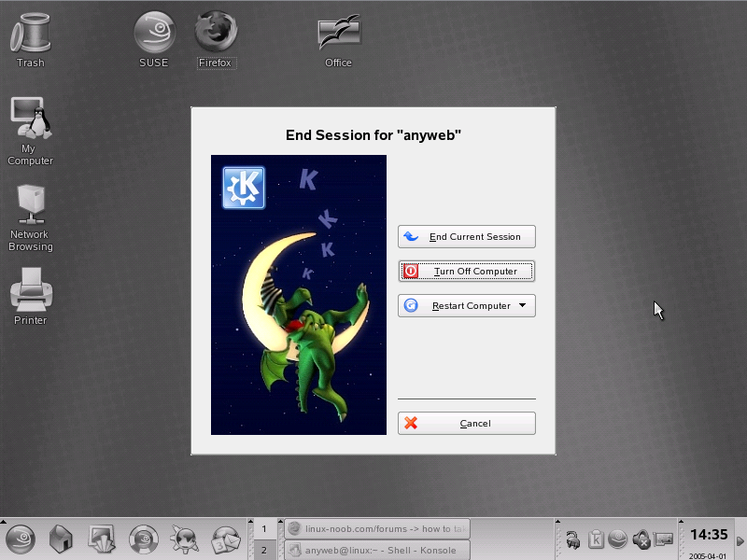Image resolution: width=747 pixels, height=560 pixels.
Task: Click the desktop access panel icon
Action: point(102,539)
